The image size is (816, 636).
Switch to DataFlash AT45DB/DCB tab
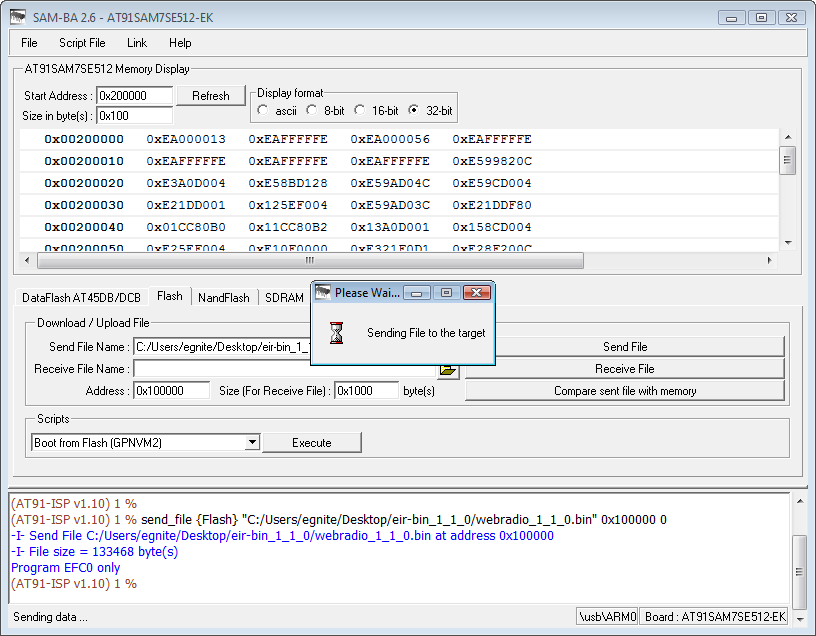pyautogui.click(x=81, y=298)
